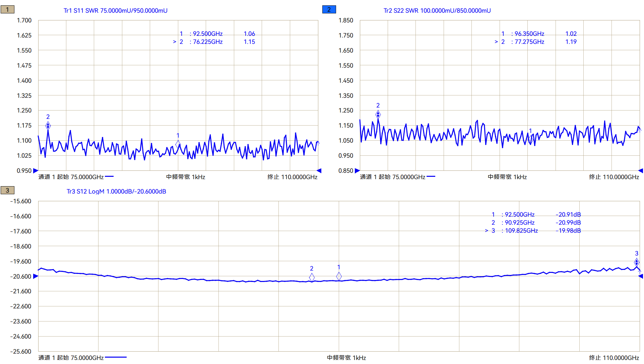Viewport: 644px width, 364px height.
Task: Select Tr1 S11 SWR trace title
Action: pyautogui.click(x=115, y=11)
